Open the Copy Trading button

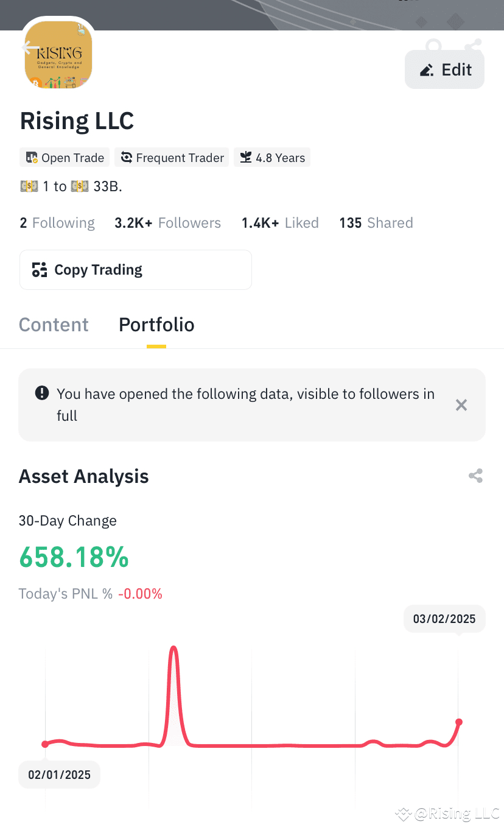click(x=136, y=270)
